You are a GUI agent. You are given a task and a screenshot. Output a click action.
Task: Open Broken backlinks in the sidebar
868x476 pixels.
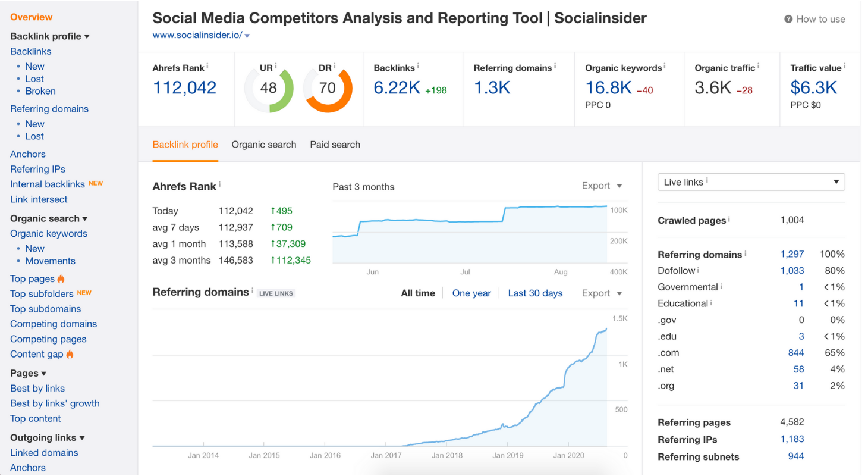click(40, 91)
